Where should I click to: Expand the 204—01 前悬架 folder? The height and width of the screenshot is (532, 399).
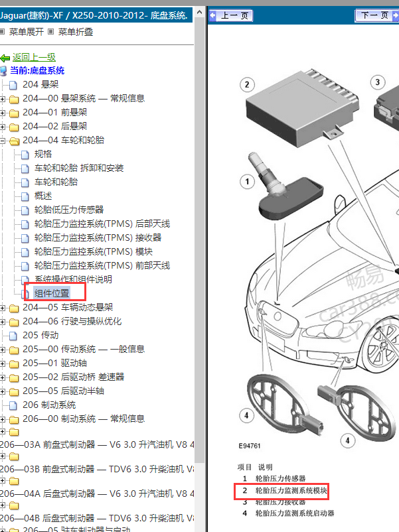coord(3,113)
